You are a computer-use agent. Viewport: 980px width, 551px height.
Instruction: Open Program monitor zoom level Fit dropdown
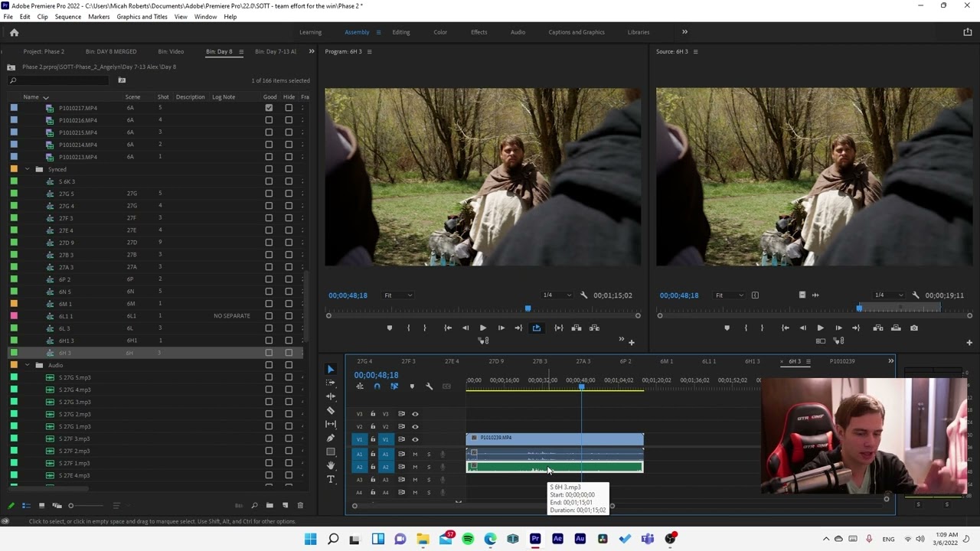point(398,295)
